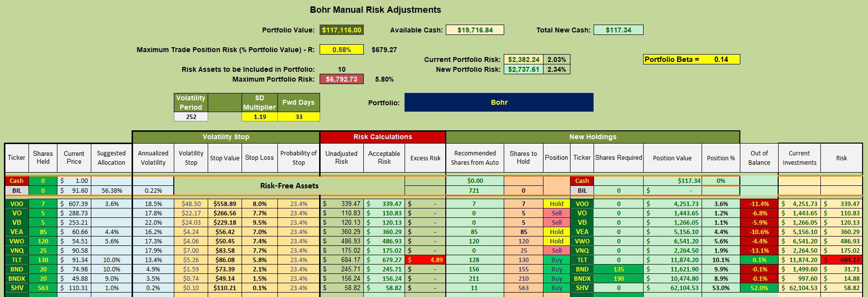Click the red Risk Calculations header
Screen dimensions: 868x297
point(382,137)
